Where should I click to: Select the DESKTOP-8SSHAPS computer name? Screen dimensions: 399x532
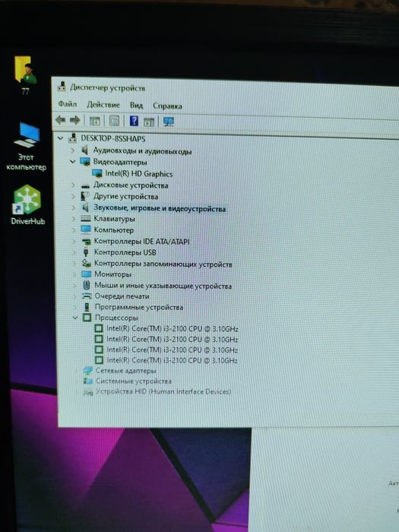click(112, 138)
